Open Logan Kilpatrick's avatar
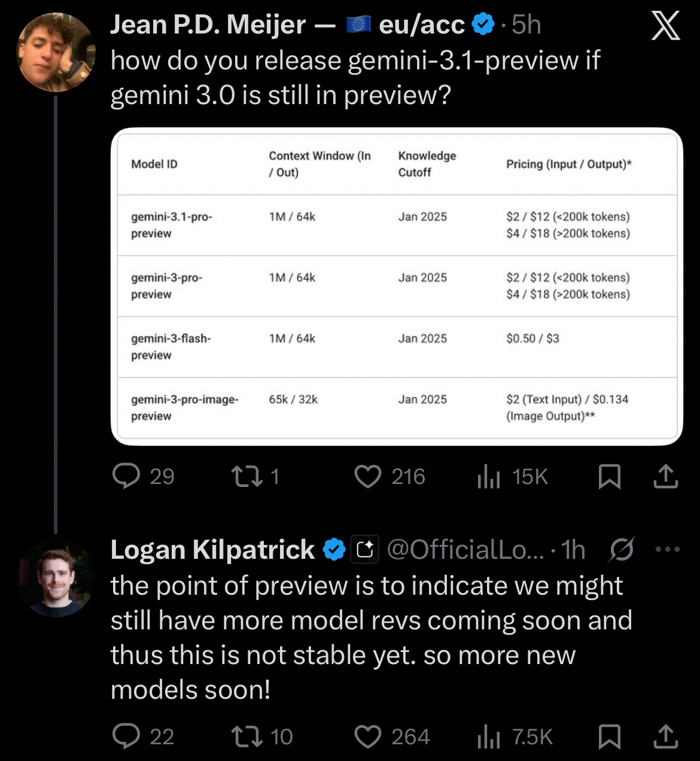 point(55,577)
